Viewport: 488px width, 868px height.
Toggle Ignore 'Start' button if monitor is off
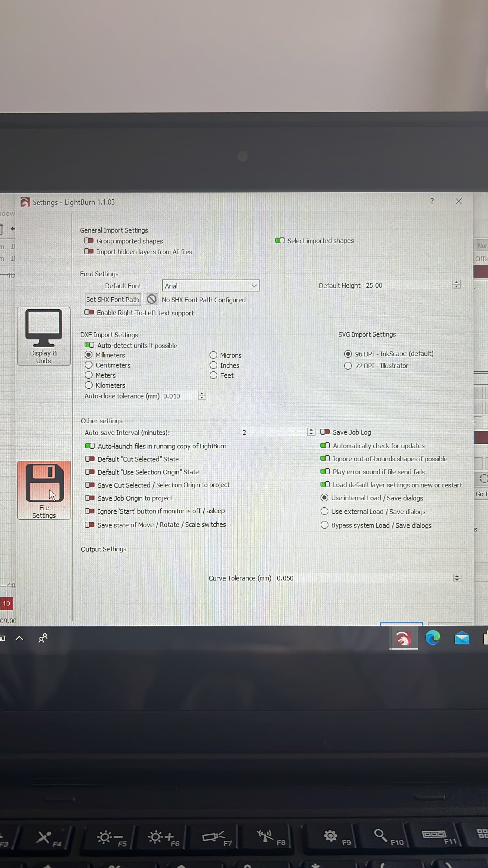(90, 511)
